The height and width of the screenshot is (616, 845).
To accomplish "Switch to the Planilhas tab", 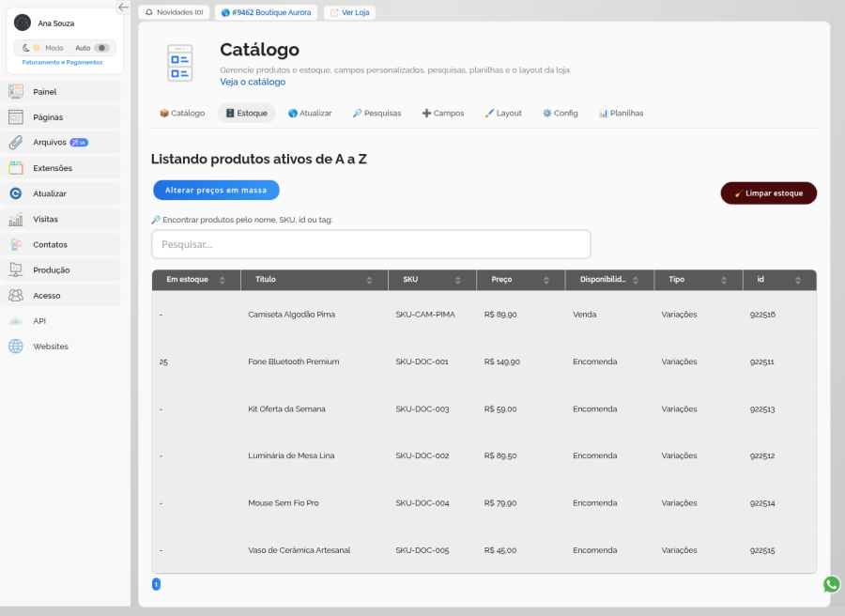I will point(621,114).
